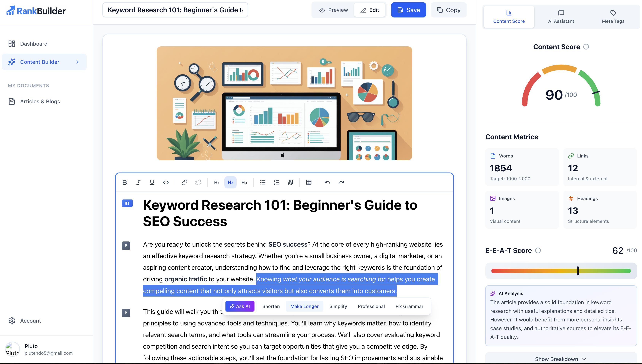Image resolution: width=642 pixels, height=364 pixels.
Task: Switch to the Meta Tags tab
Action: pyautogui.click(x=613, y=17)
